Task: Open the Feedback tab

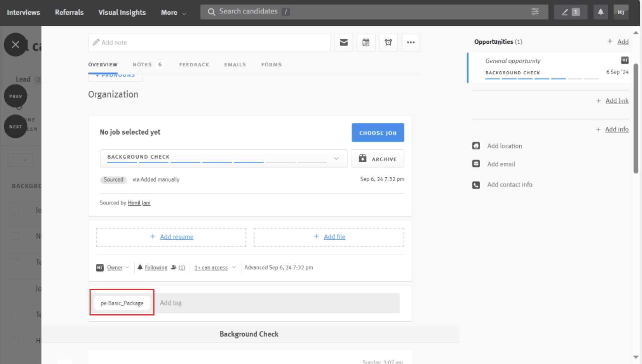Action: click(194, 64)
